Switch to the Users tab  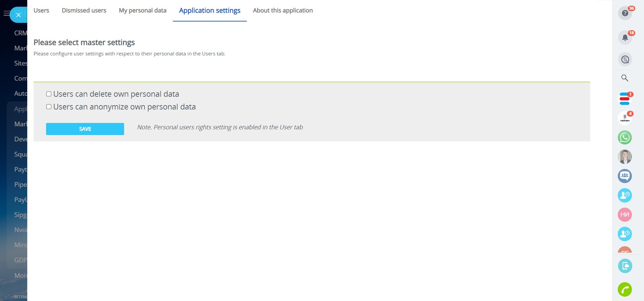click(x=41, y=10)
